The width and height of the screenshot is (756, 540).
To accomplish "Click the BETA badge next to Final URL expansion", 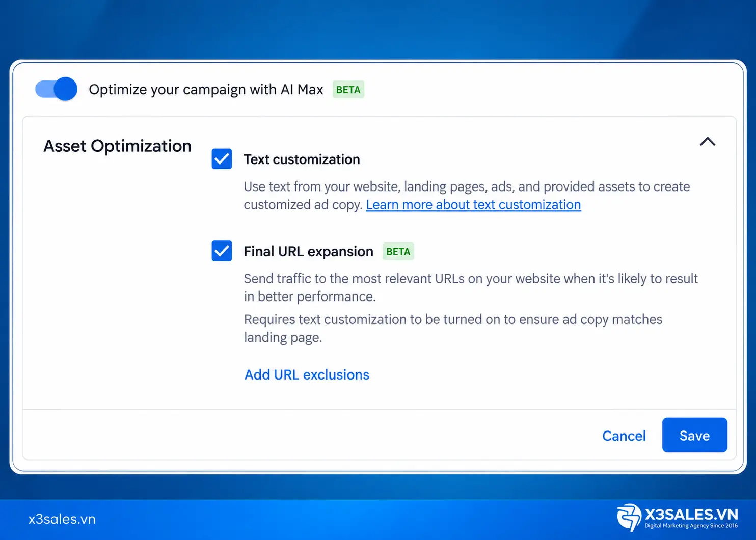I will pyautogui.click(x=398, y=252).
